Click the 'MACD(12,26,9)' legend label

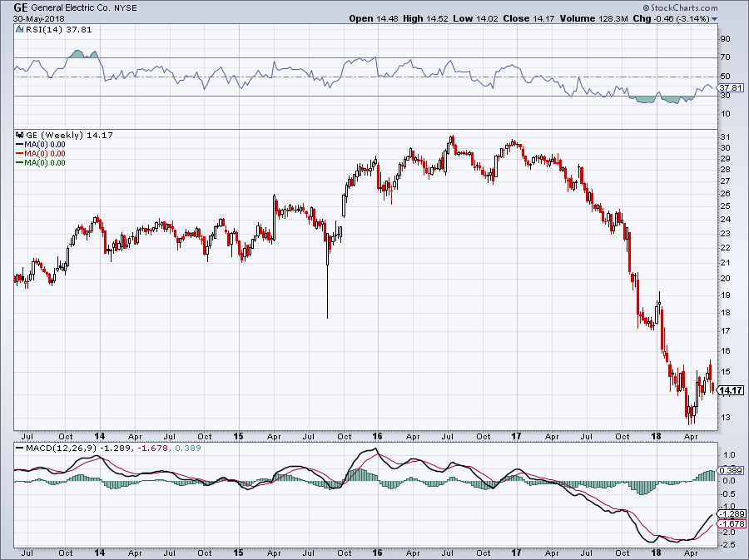click(61, 448)
